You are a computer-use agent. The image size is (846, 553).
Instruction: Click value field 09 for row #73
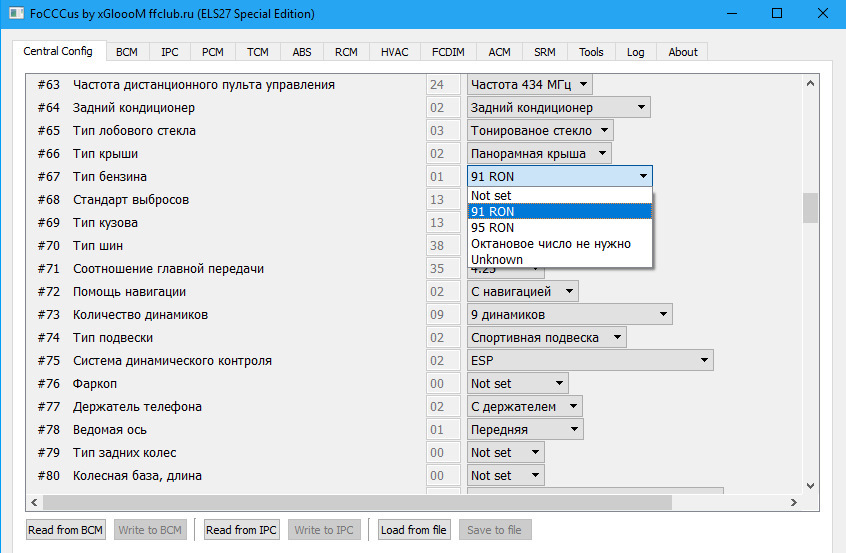click(x=443, y=315)
